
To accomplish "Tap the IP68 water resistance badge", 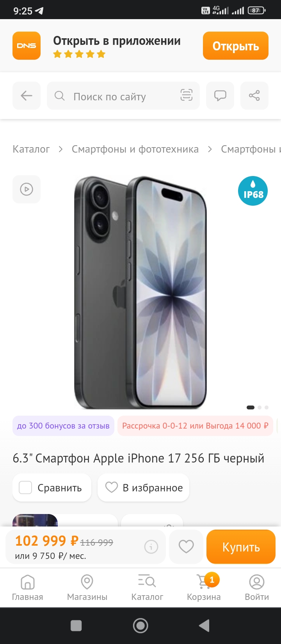I will click(253, 191).
